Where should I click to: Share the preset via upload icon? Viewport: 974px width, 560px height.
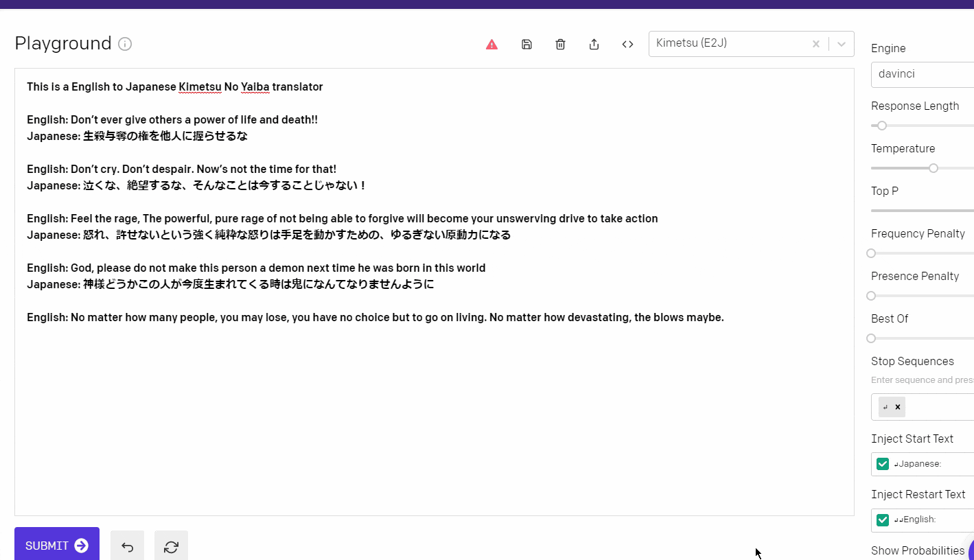coord(594,45)
